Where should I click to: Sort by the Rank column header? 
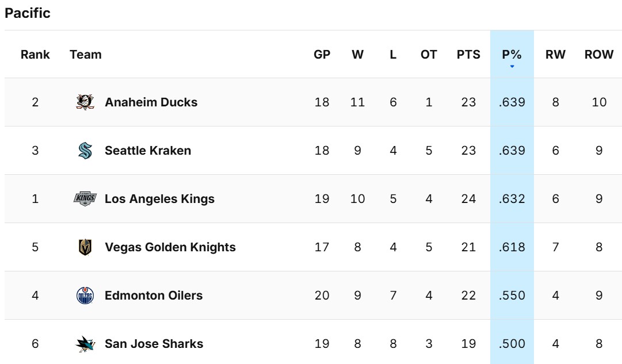pyautogui.click(x=35, y=55)
